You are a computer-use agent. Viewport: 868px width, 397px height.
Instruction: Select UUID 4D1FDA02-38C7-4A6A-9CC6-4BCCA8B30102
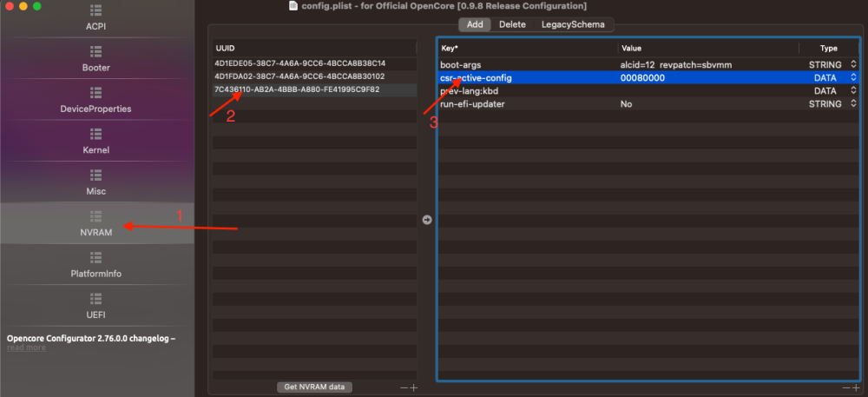click(314, 76)
